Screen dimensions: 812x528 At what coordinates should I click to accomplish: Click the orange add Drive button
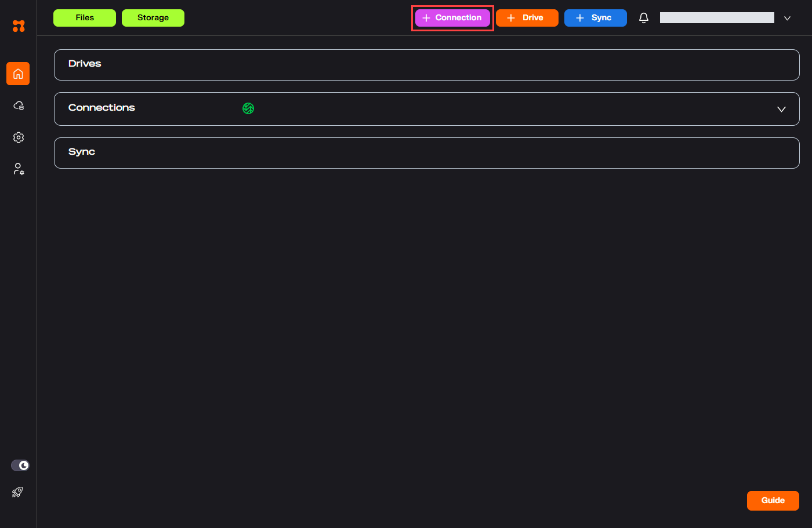(527, 18)
